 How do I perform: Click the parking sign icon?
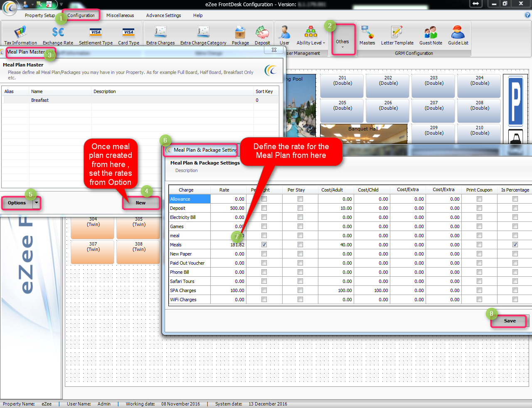point(515,100)
